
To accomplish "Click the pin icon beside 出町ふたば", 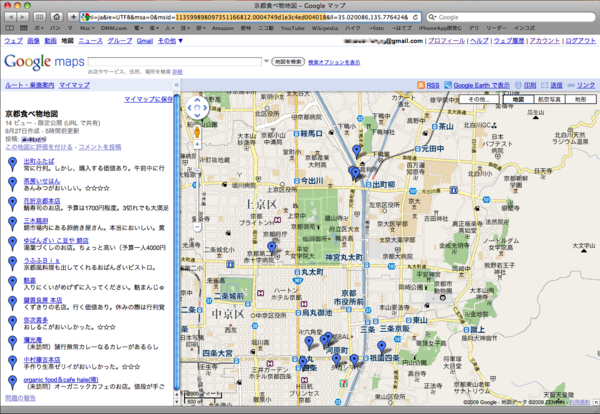I will (13, 164).
